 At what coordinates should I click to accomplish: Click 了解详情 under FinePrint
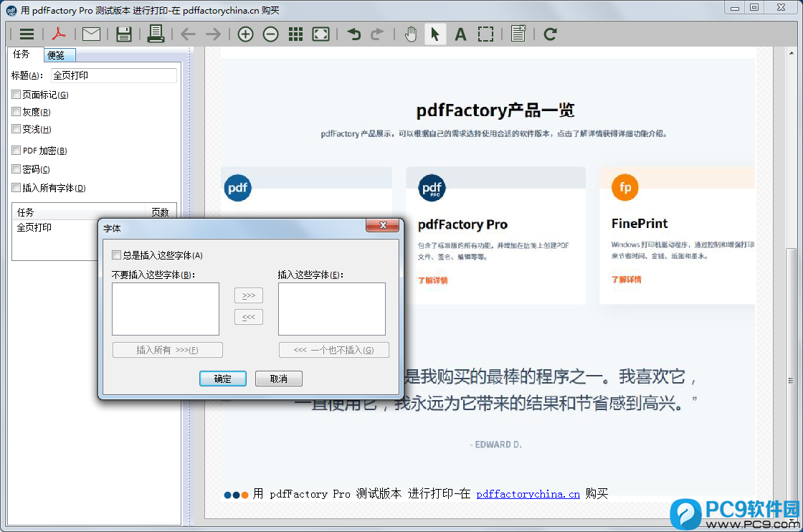627,280
